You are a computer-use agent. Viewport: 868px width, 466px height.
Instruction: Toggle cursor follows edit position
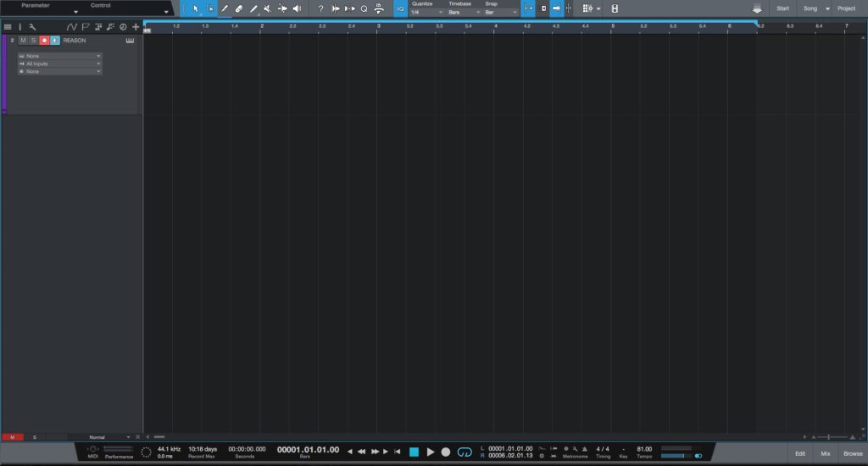tap(569, 8)
